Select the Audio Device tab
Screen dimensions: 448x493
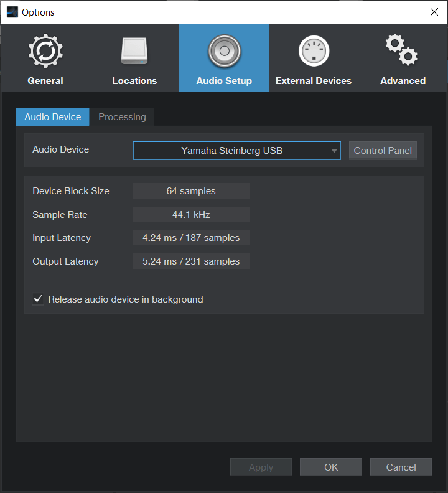click(53, 117)
